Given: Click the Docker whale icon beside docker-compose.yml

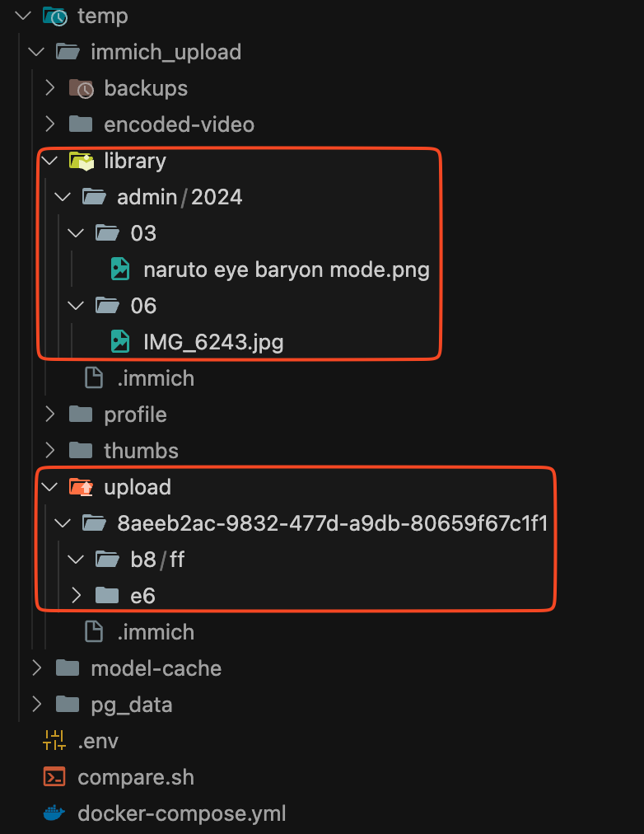Looking at the screenshot, I should tap(54, 813).
